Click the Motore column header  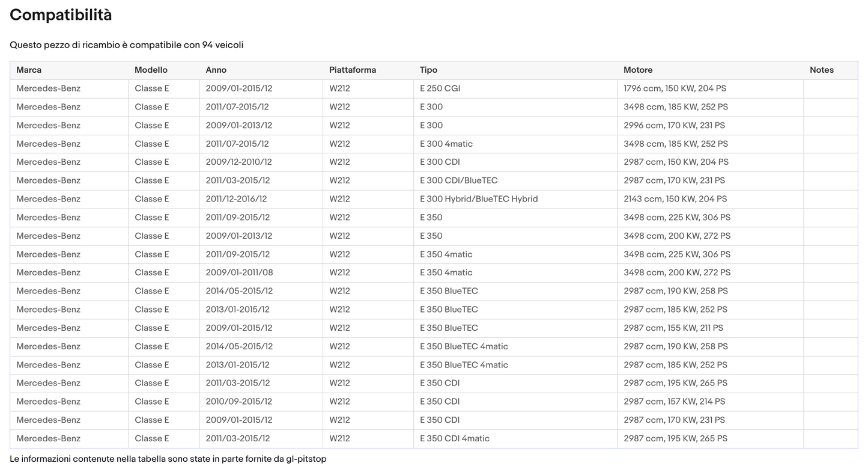(x=711, y=70)
